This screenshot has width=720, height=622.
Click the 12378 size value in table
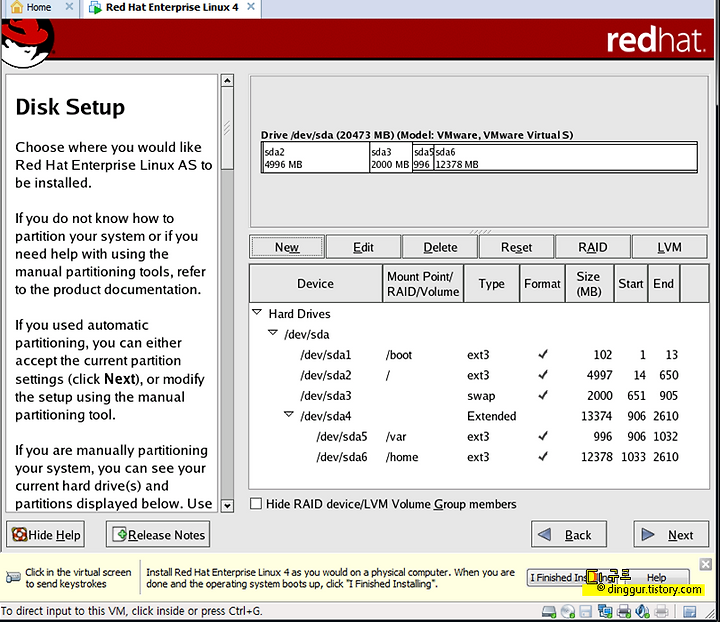pyautogui.click(x=596, y=457)
